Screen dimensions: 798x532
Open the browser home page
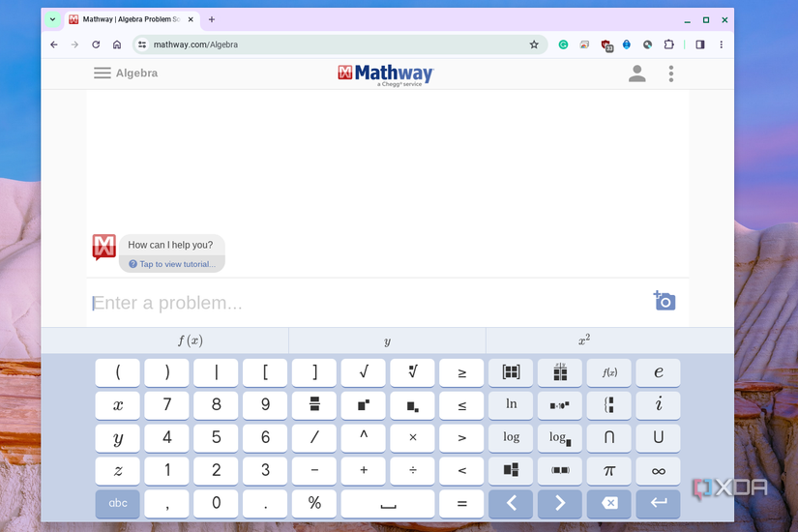click(x=117, y=44)
